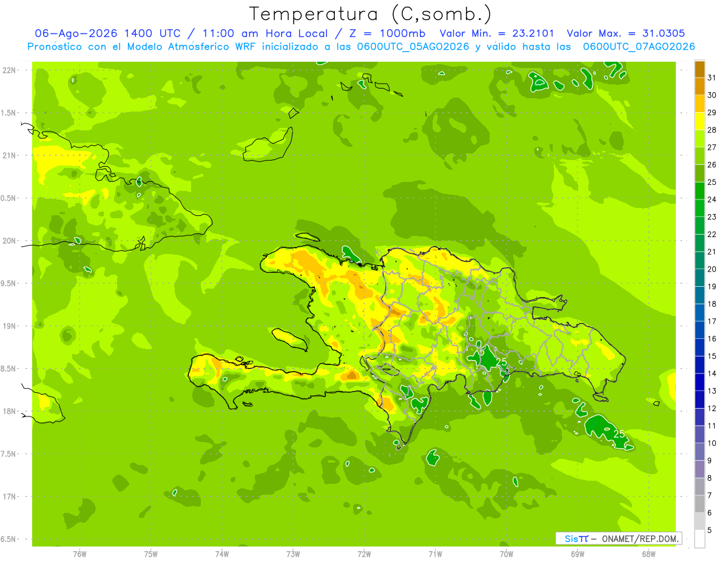Click the '8.5N' latitude label

click(x=9, y=369)
